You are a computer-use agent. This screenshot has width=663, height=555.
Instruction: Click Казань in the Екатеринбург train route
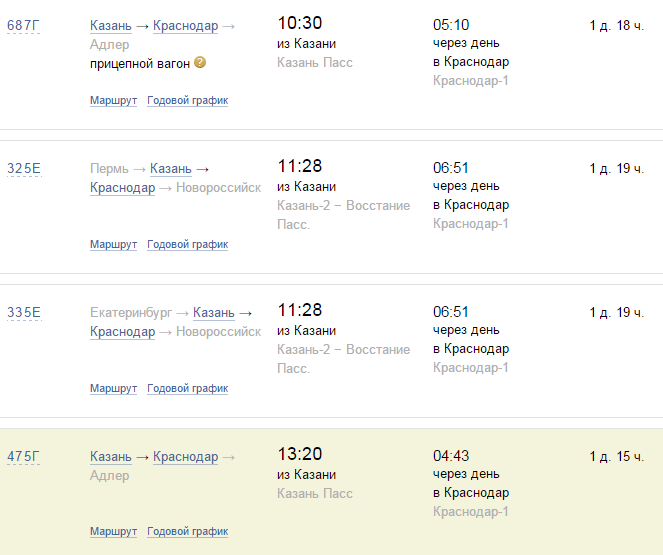point(213,313)
